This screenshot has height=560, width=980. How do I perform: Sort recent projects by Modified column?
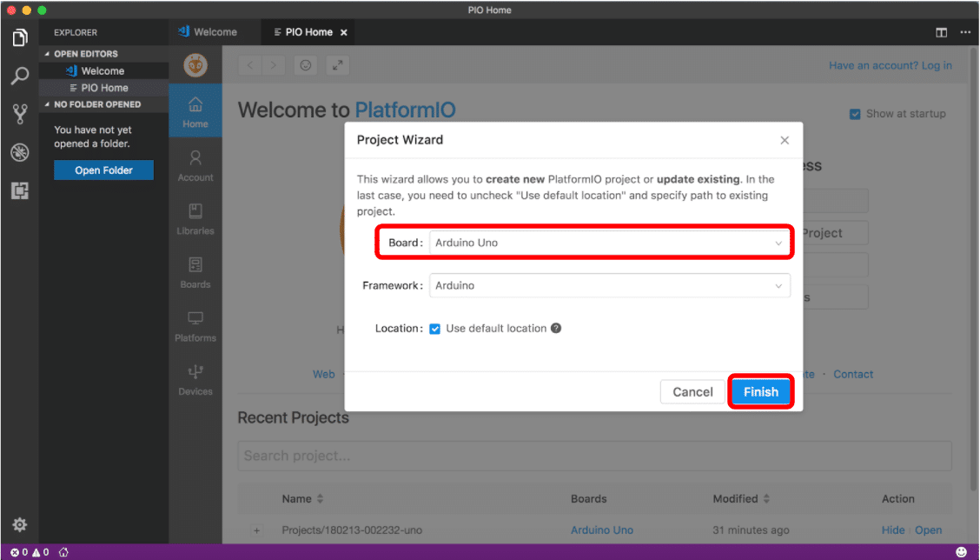742,498
